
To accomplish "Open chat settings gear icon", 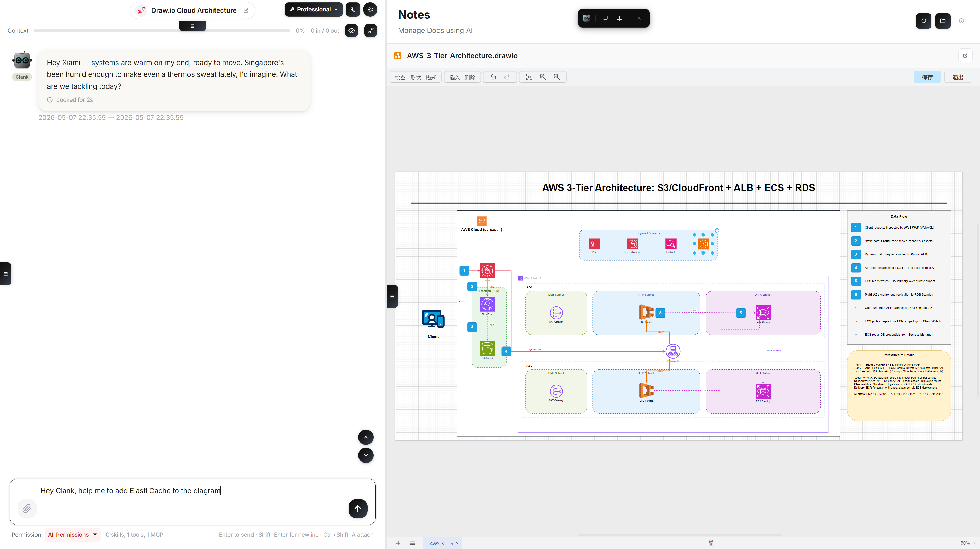I will click(x=370, y=9).
